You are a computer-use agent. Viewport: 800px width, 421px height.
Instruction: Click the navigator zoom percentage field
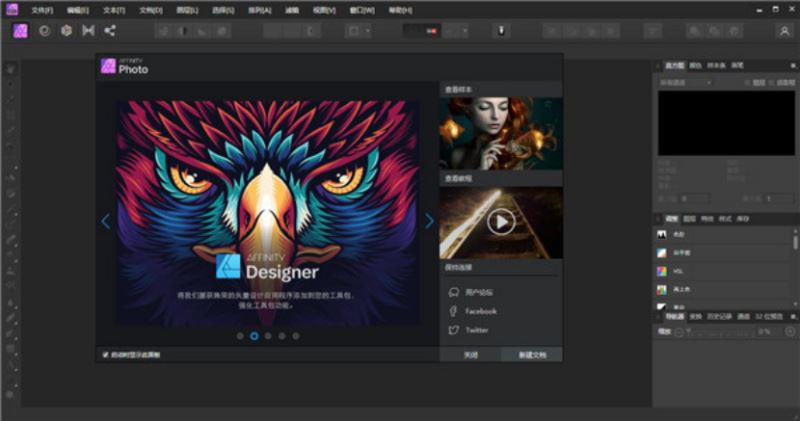[x=767, y=332]
